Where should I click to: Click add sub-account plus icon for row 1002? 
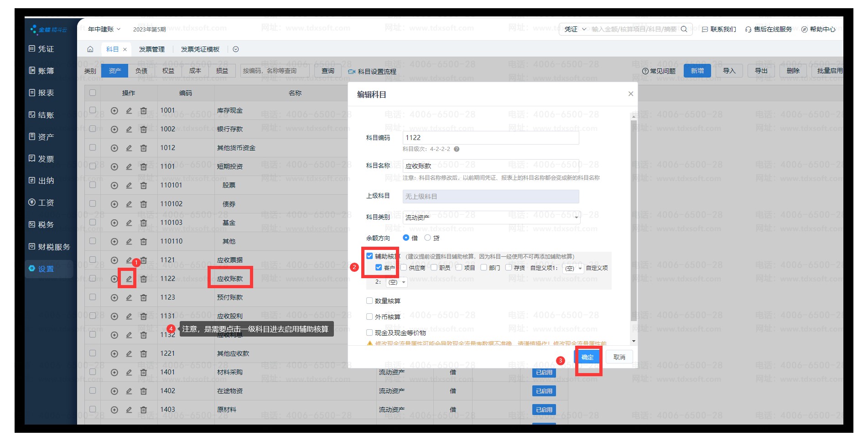pyautogui.click(x=114, y=130)
